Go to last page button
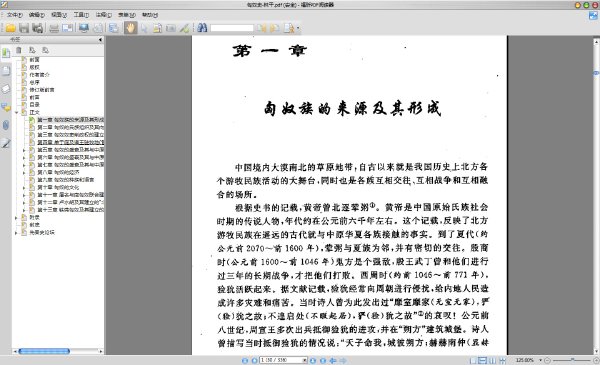 323,360
